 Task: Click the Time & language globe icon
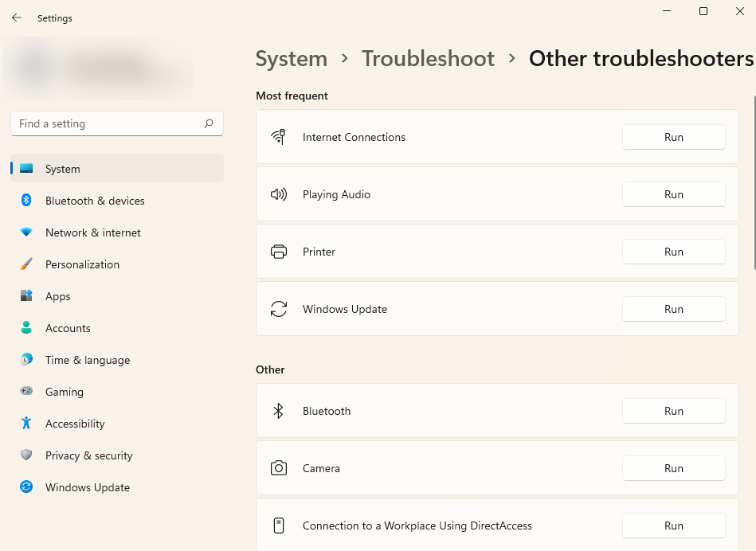[26, 360]
